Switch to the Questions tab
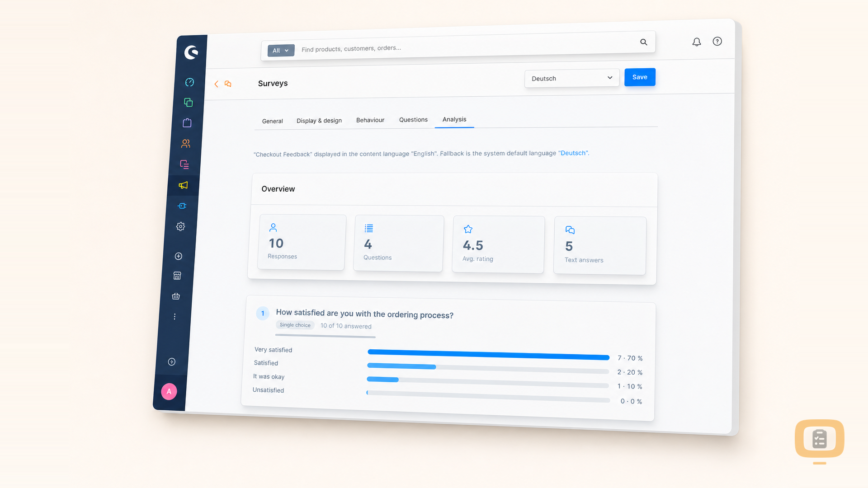 click(x=413, y=120)
